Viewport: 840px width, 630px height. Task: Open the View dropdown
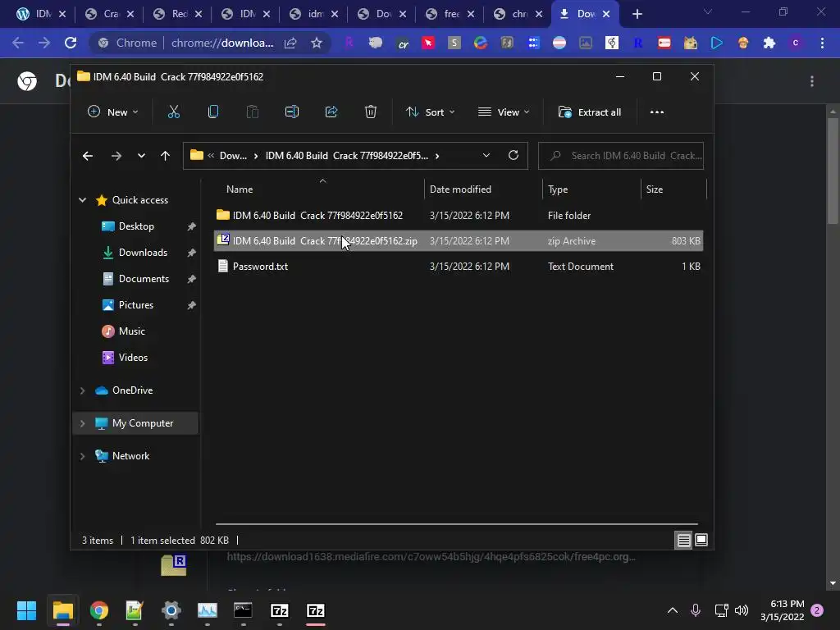(x=504, y=112)
